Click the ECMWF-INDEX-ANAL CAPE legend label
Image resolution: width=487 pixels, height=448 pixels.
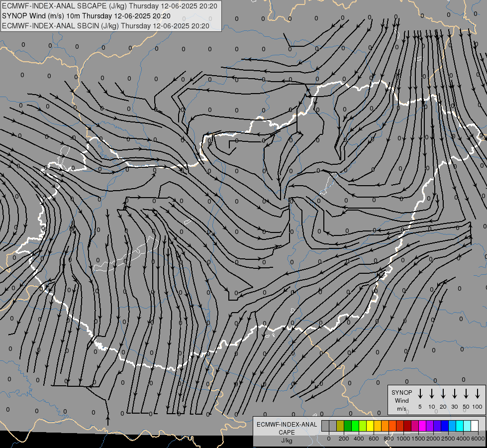287,428
